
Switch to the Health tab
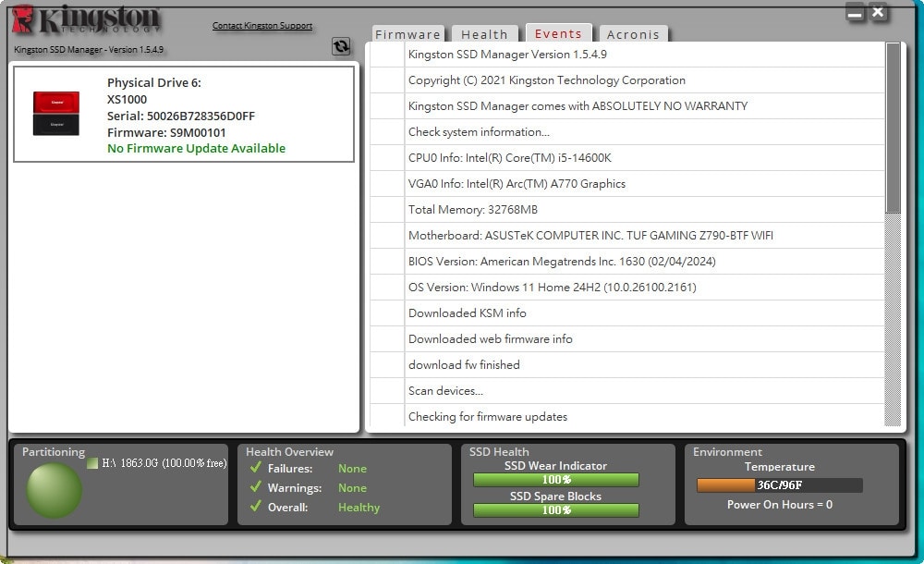click(x=484, y=34)
